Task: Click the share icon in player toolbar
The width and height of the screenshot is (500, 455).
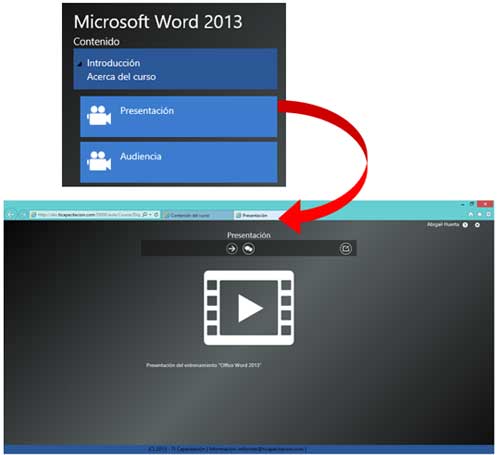Action: (x=346, y=249)
